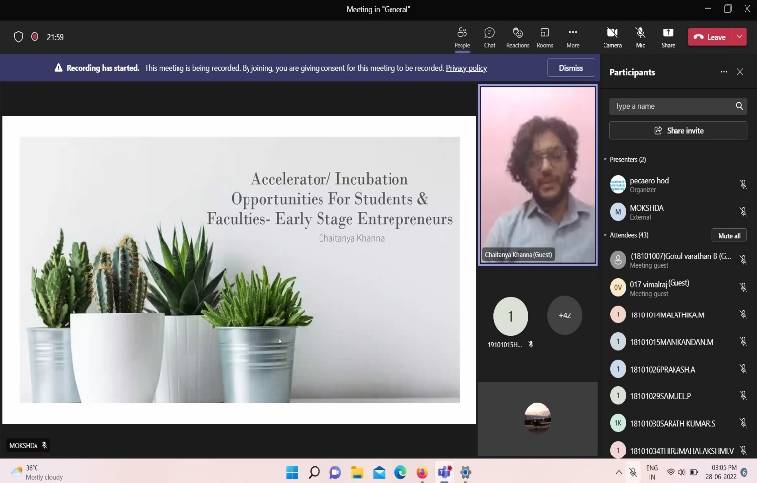Viewport: 757px width, 483px height.
Task: Dismiss the recording notification banner
Action: click(x=571, y=68)
